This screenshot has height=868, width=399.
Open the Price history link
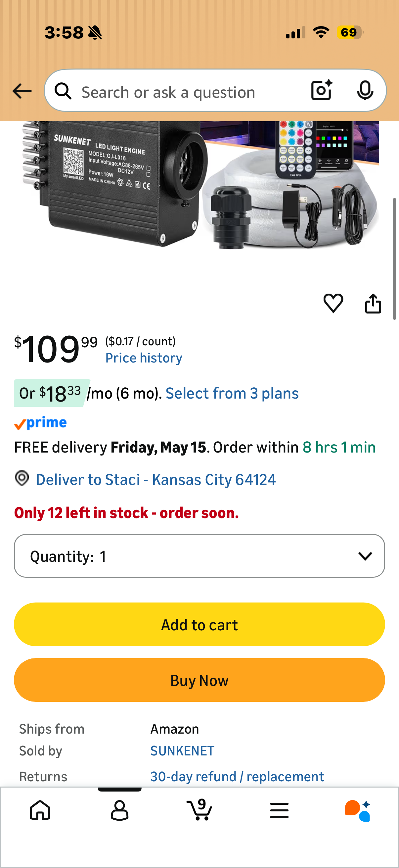144,358
